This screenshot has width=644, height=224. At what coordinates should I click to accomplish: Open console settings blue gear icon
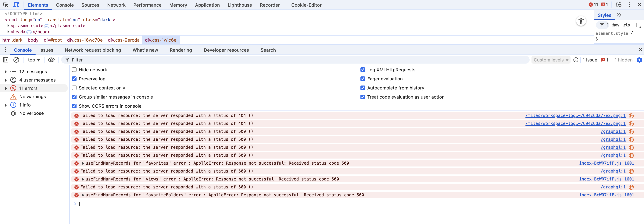tap(639, 60)
